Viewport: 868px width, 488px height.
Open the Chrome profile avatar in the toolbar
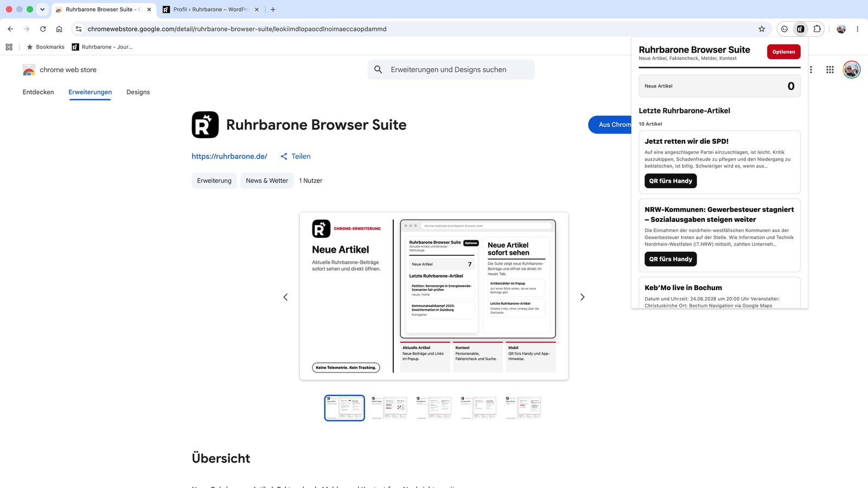pos(841,29)
